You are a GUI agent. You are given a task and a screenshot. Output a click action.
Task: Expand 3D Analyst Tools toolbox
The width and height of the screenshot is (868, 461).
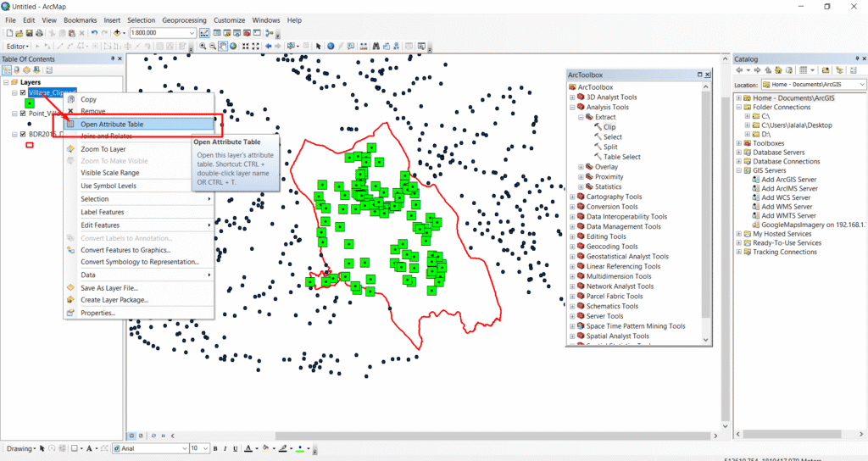tap(572, 97)
